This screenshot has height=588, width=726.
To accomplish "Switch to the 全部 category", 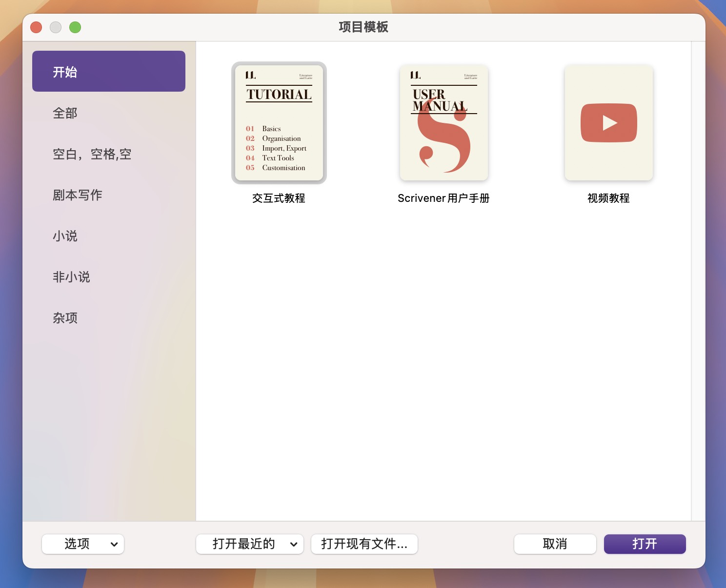I will click(65, 113).
